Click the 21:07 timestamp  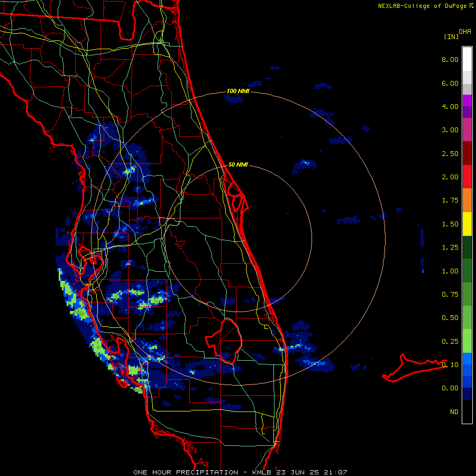click(336, 472)
